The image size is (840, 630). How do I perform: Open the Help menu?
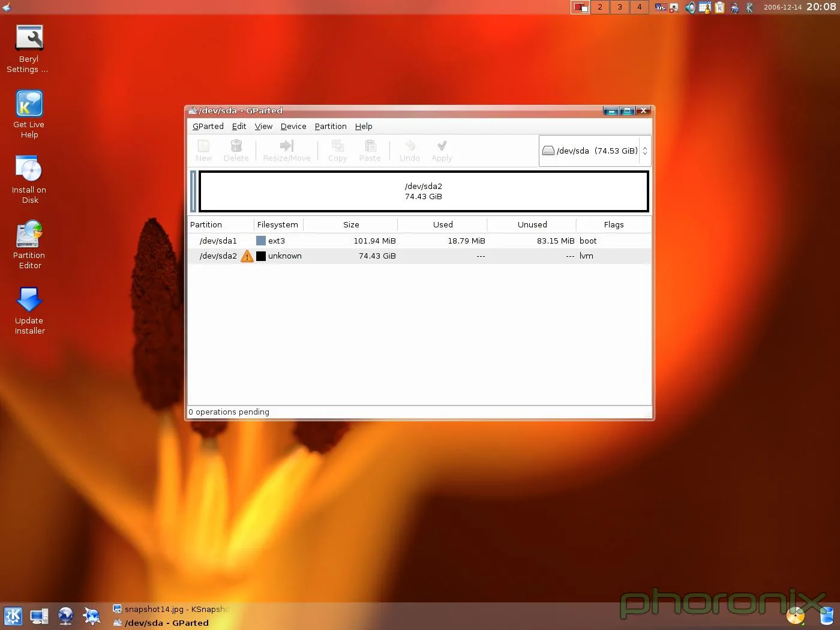[364, 126]
